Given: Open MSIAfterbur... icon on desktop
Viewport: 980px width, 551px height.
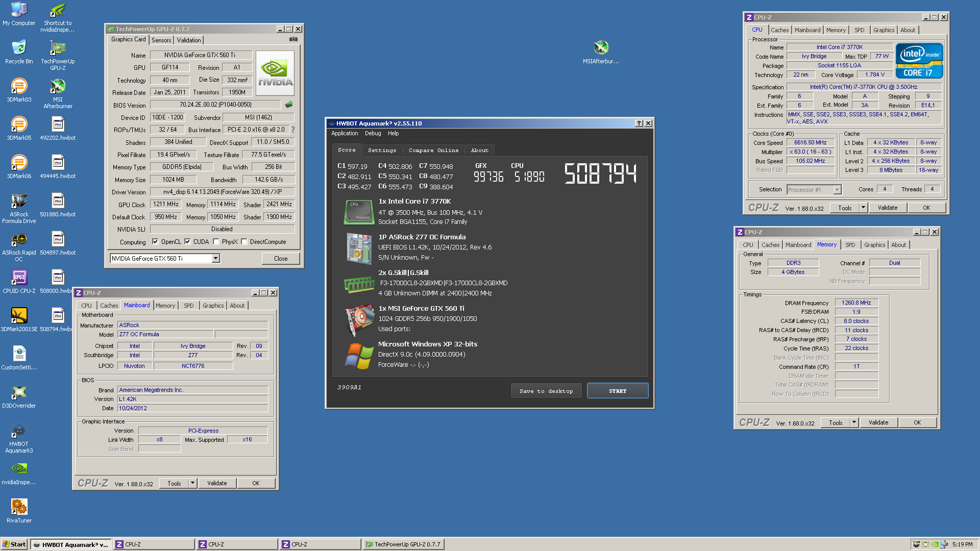Looking at the screenshot, I should [x=601, y=52].
